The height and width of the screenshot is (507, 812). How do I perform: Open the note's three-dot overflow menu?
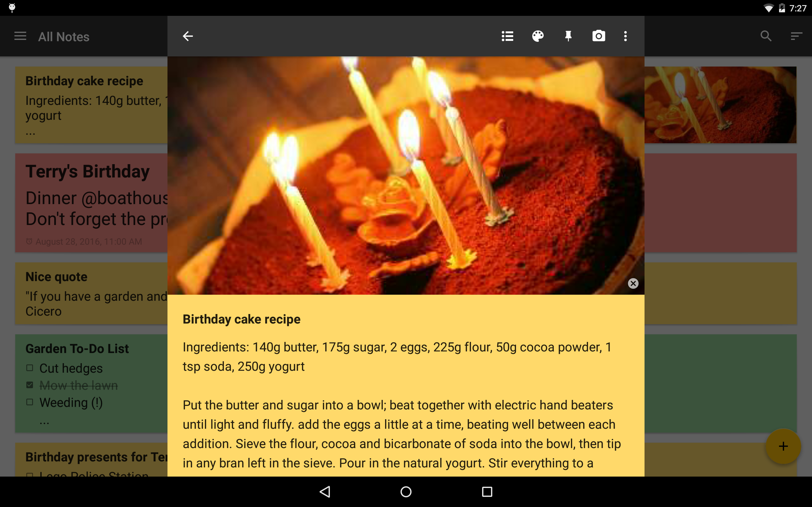tap(625, 36)
